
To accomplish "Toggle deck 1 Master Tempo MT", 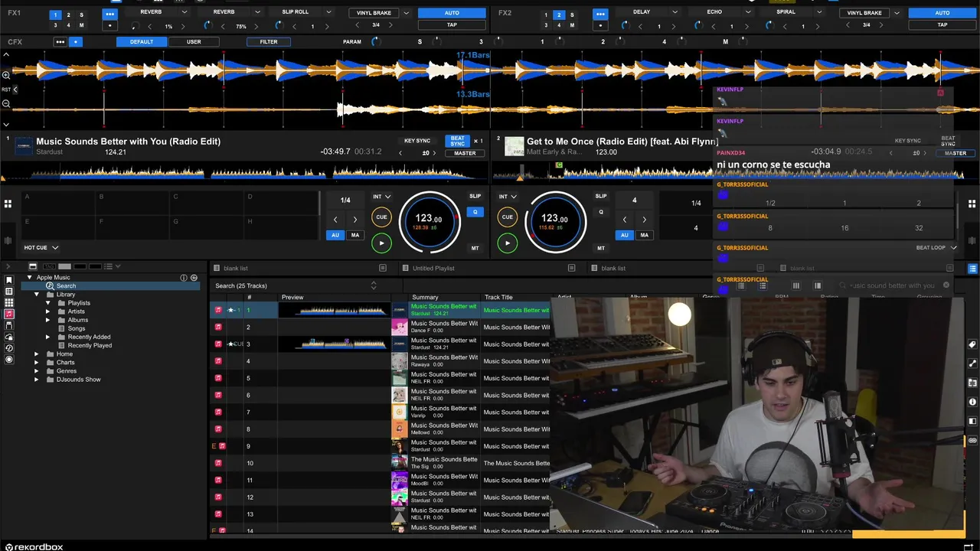I will pos(475,248).
